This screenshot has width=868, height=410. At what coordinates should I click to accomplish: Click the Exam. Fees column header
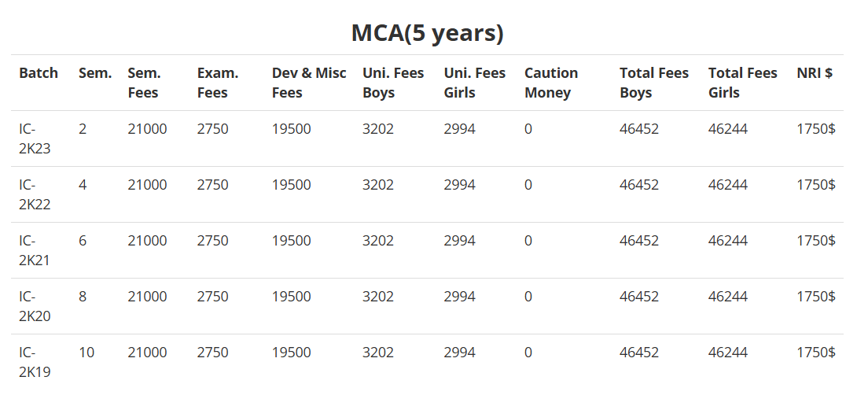point(218,83)
